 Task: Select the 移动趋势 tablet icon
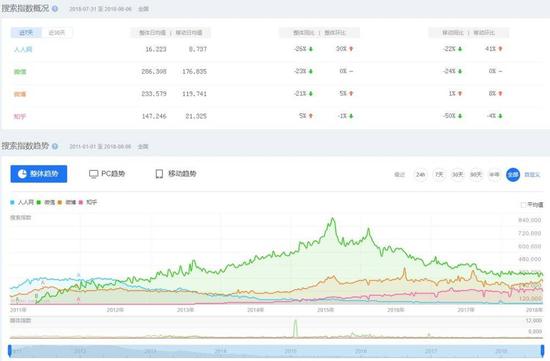159,174
